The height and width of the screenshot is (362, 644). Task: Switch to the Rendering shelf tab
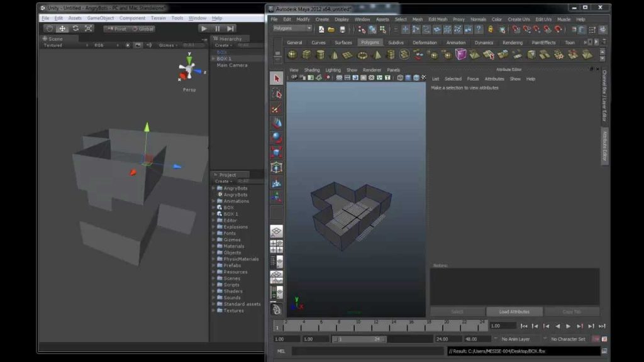pos(512,42)
